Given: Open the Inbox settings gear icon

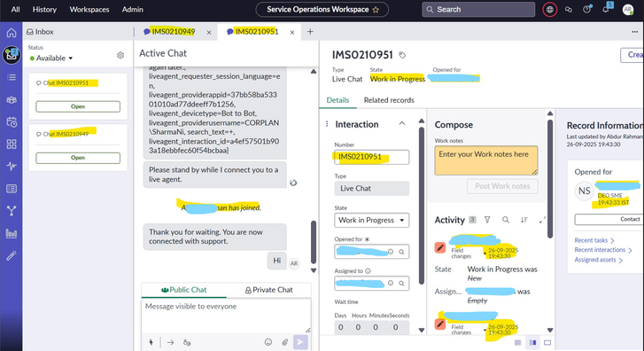Looking at the screenshot, I should point(120,55).
